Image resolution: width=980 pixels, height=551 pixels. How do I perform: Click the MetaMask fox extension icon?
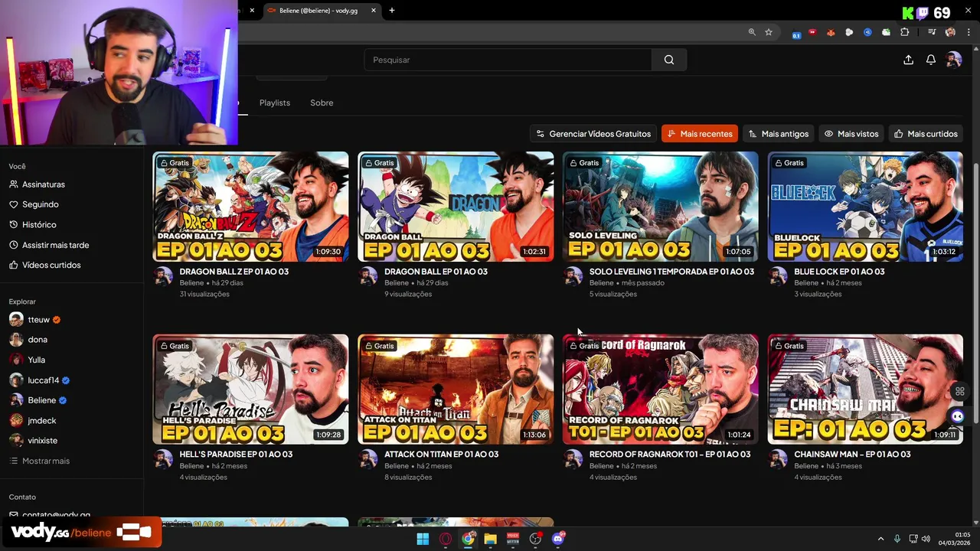click(x=831, y=32)
